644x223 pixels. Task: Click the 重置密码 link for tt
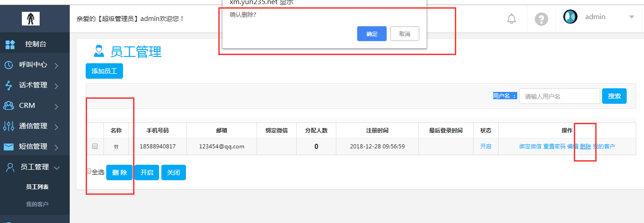point(554,147)
